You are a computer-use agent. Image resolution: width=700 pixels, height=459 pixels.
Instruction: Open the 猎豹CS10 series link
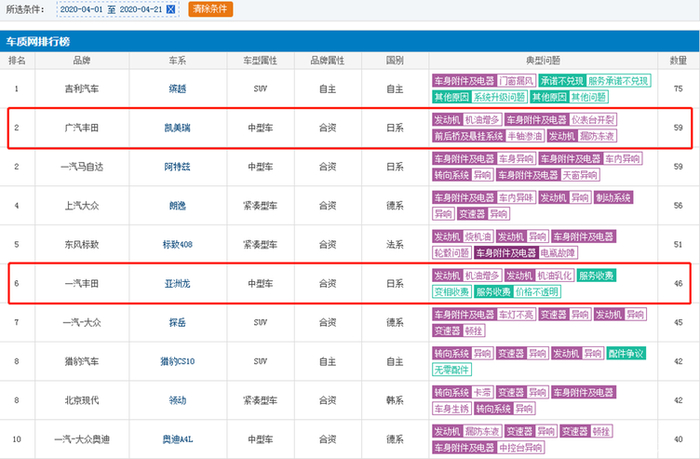tap(176, 361)
